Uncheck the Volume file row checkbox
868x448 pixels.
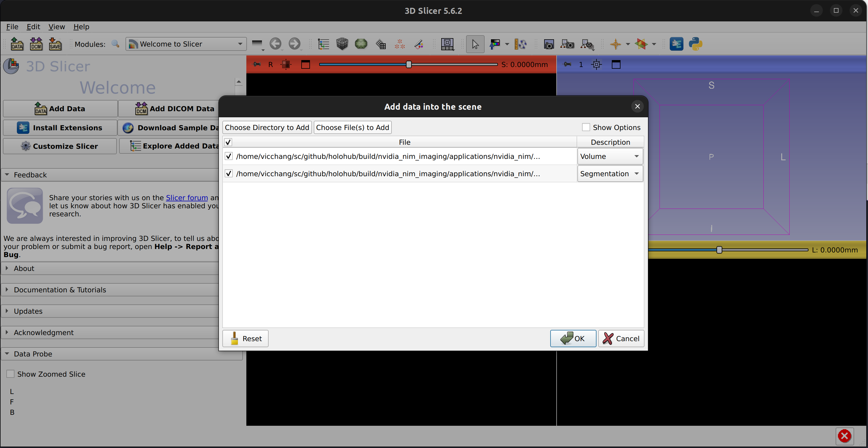click(x=229, y=156)
